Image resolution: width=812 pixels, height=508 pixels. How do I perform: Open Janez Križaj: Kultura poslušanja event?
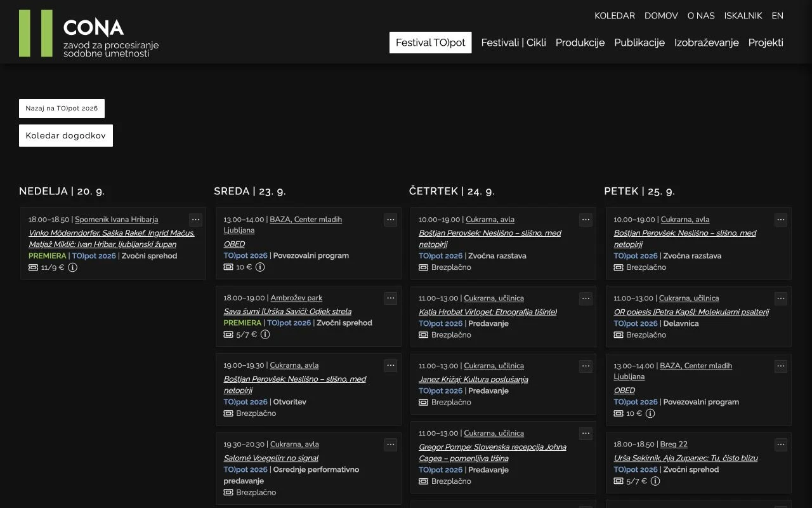click(473, 379)
